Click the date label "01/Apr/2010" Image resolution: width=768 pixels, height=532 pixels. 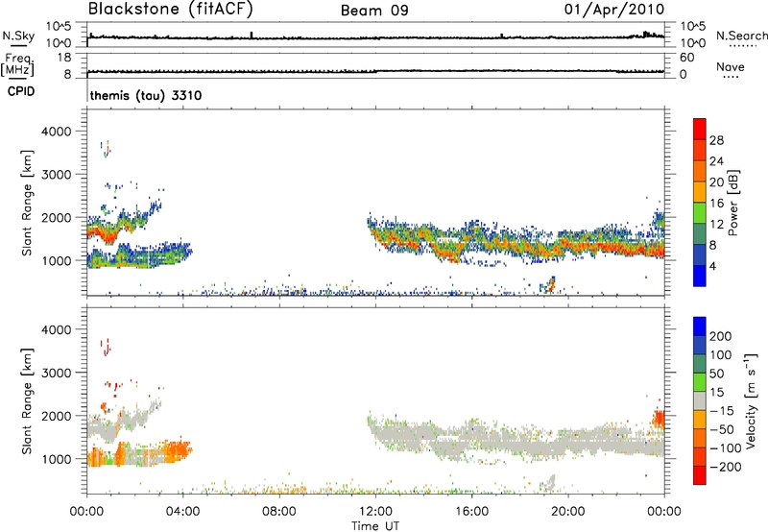tap(614, 10)
